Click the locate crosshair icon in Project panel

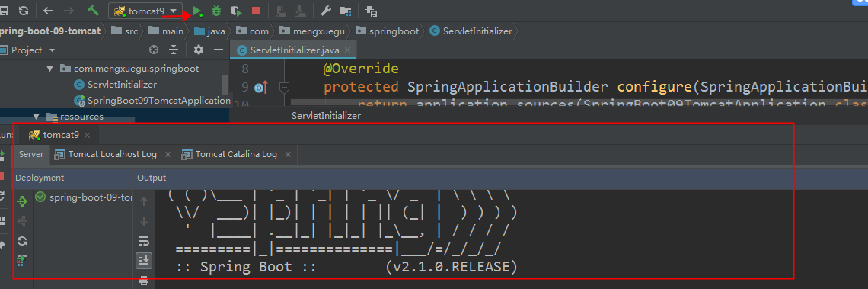click(x=154, y=50)
